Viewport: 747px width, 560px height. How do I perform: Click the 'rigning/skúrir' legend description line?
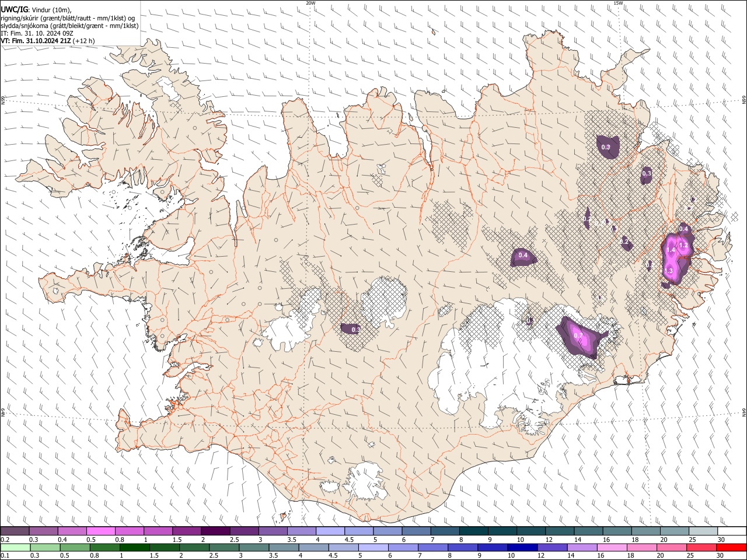pyautogui.click(x=67, y=17)
